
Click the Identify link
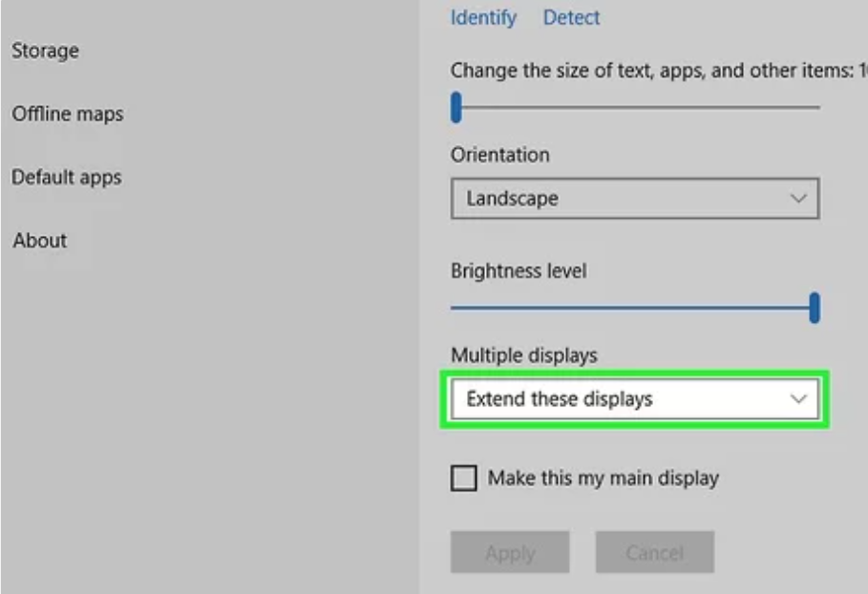483,18
